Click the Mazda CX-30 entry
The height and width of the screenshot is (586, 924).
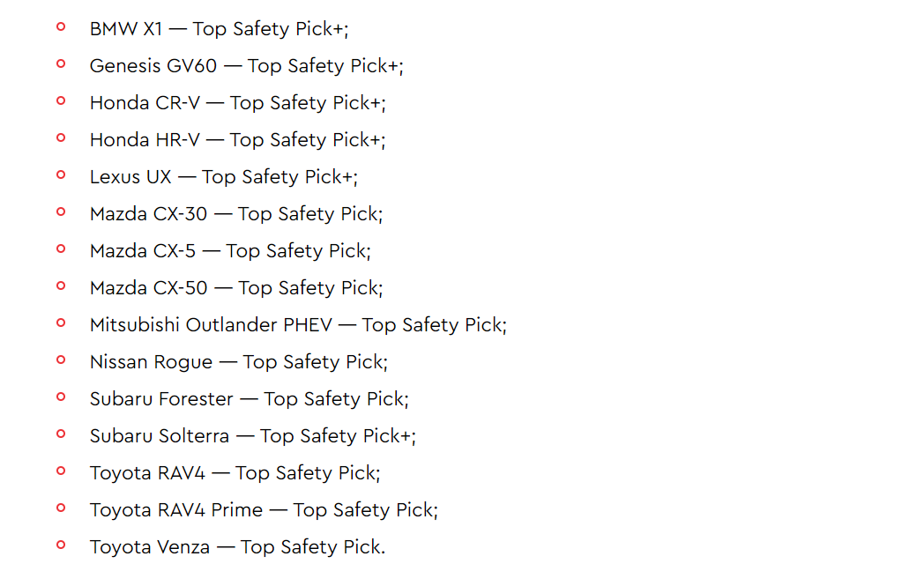[x=236, y=214]
